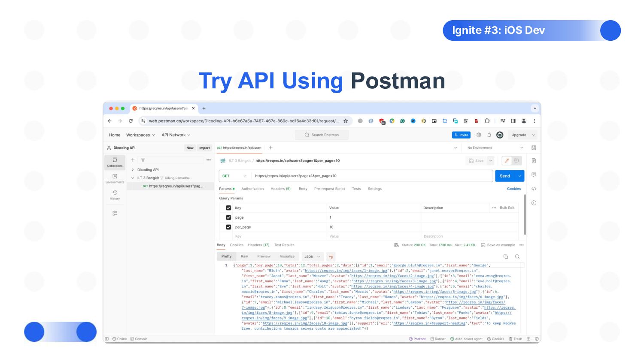
Task: Open the response three-dot options menu
Action: pos(522,245)
